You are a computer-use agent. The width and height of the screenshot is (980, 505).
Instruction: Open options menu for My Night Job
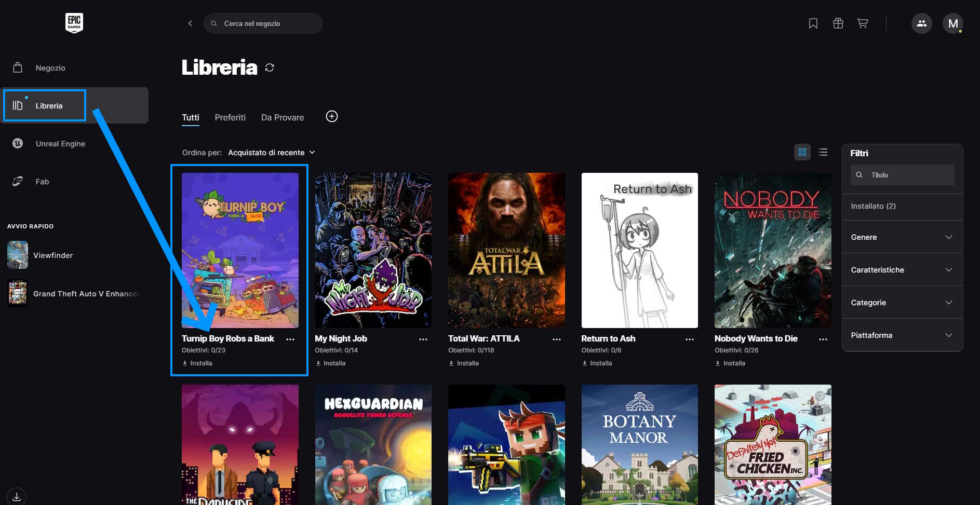pyautogui.click(x=423, y=339)
